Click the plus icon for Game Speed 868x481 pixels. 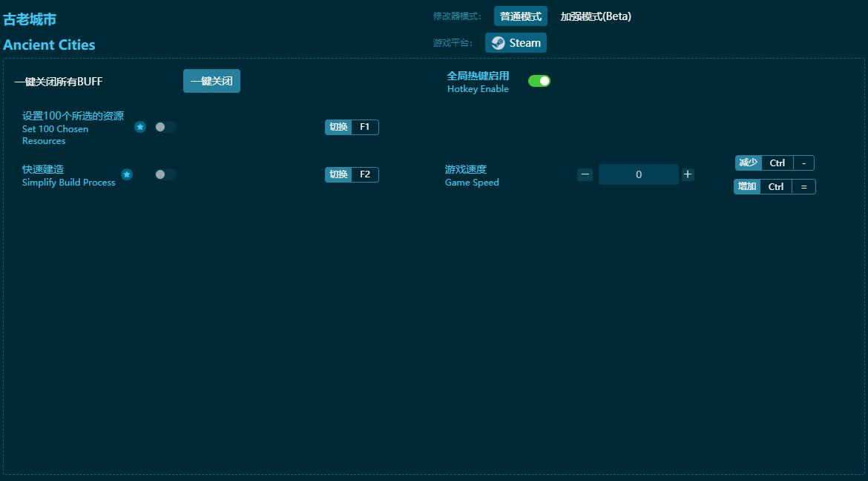(688, 174)
